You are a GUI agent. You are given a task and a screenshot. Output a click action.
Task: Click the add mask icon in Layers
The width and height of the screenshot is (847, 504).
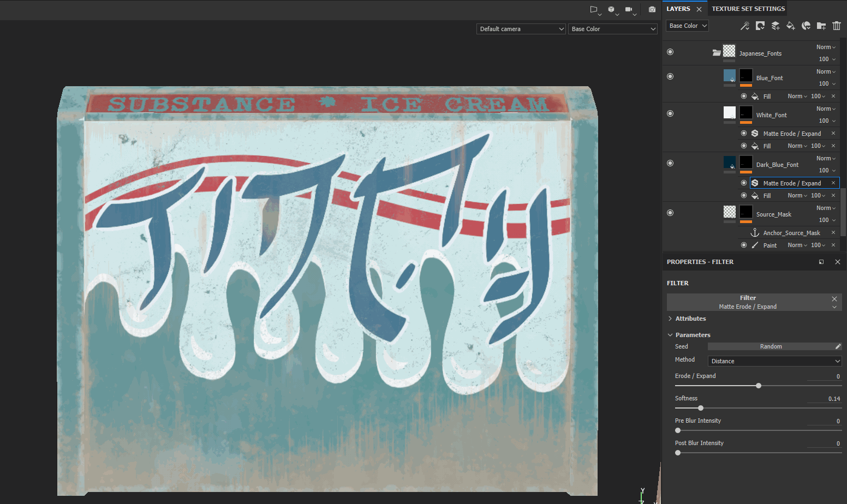[760, 26]
